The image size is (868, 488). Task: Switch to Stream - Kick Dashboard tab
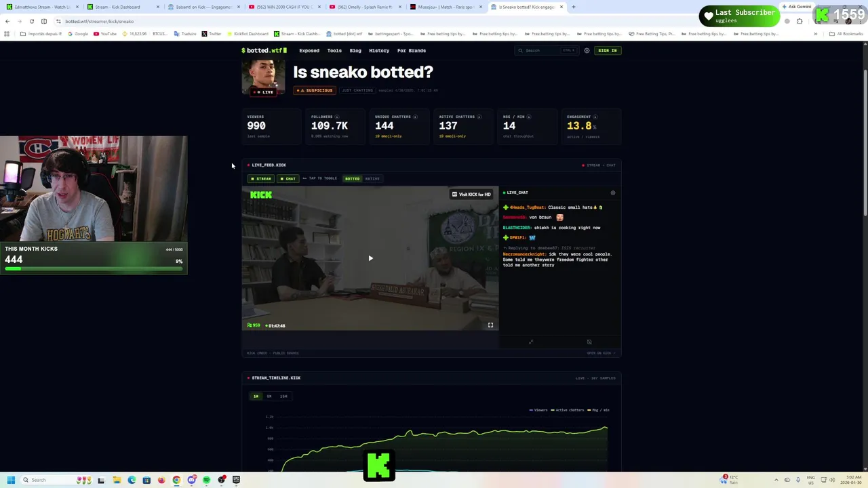pyautogui.click(x=122, y=7)
